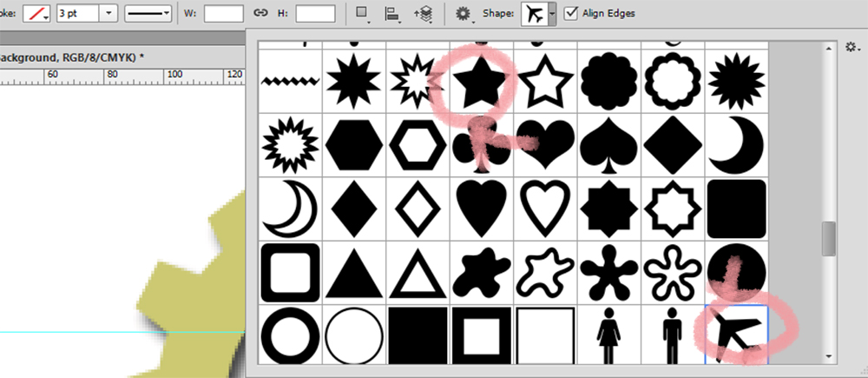Open the shape picker panel gear menu

coord(852,48)
